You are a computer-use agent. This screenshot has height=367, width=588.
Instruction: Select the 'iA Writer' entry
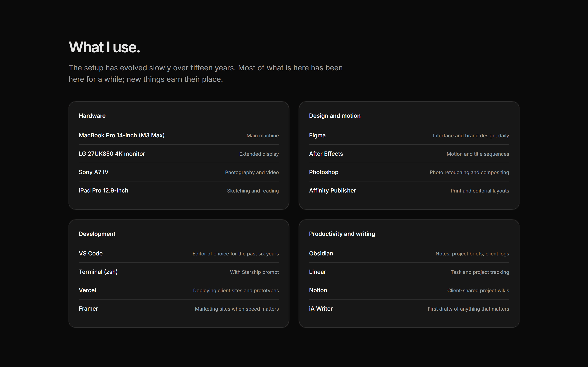pyautogui.click(x=321, y=309)
